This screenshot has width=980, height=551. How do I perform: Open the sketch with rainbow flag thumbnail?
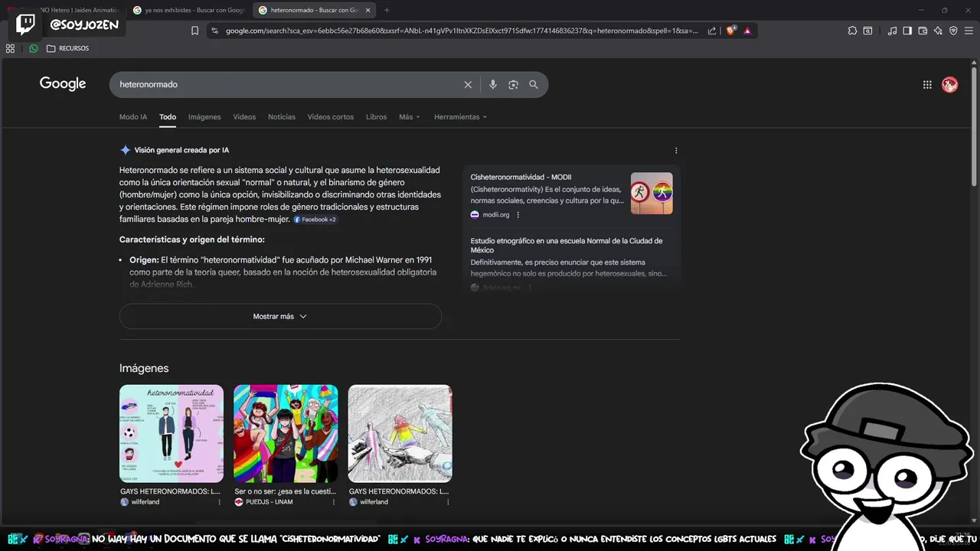[x=400, y=433]
